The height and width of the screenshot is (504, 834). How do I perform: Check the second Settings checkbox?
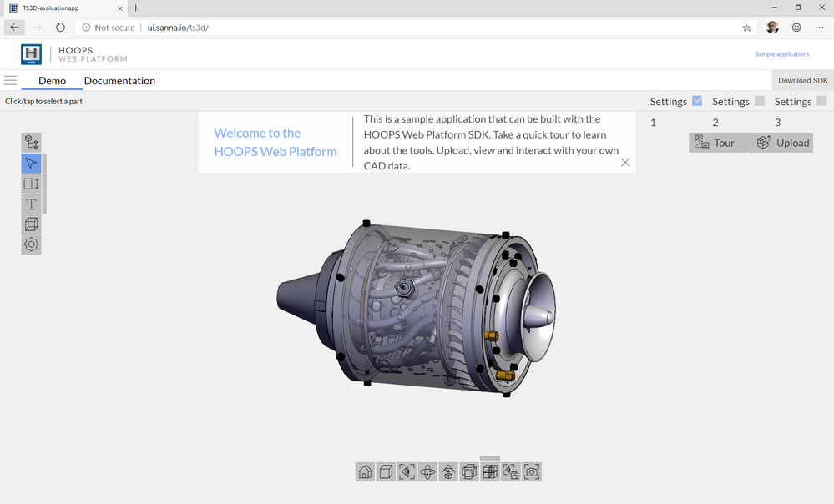[760, 100]
